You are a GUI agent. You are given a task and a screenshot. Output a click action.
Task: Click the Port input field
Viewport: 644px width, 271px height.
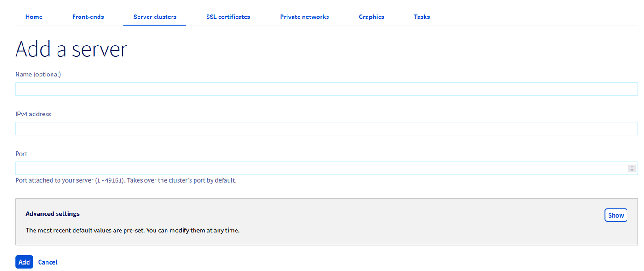[317, 167]
